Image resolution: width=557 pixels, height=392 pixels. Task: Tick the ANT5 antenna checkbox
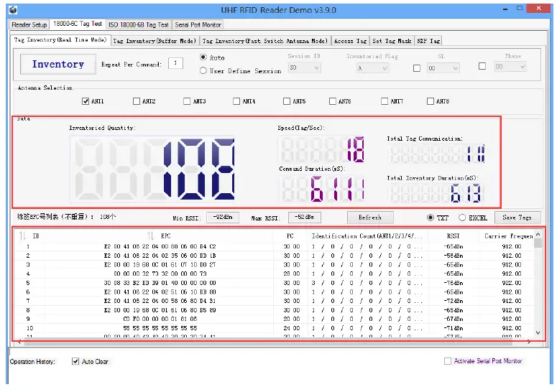[x=287, y=101]
